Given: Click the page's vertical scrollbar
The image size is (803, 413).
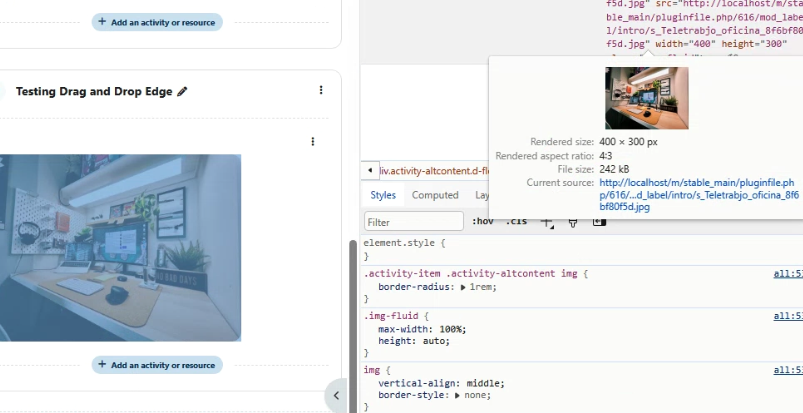Looking at the screenshot, I should point(352,325).
